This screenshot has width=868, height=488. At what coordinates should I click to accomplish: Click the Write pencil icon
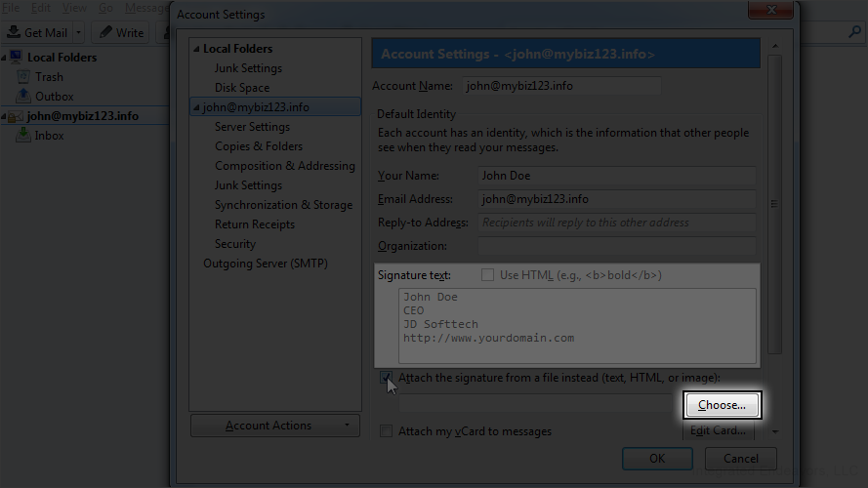[105, 32]
